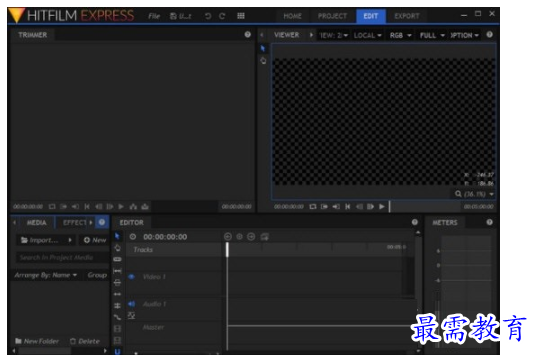The width and height of the screenshot is (535, 360).
Task: Open the RGB channels dropdown in Viewer
Action: click(401, 35)
